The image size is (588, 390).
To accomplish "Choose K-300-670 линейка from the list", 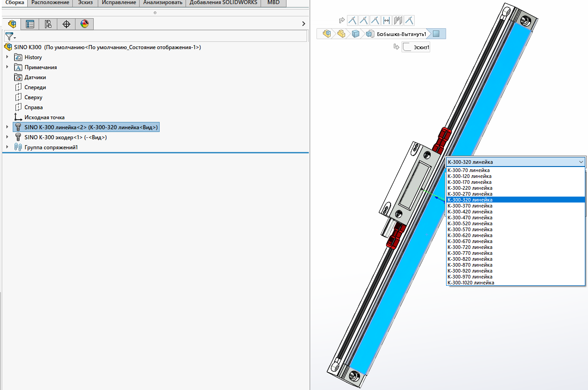I will (x=516, y=241).
